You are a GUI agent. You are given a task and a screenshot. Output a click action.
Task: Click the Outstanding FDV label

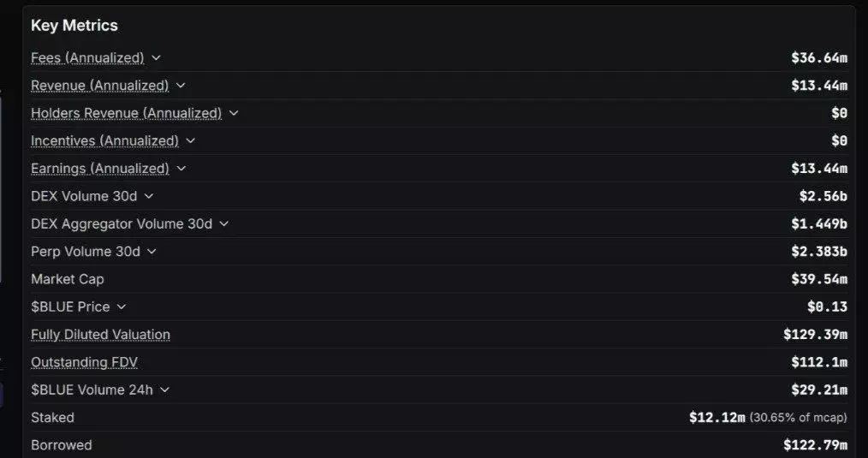coord(84,362)
